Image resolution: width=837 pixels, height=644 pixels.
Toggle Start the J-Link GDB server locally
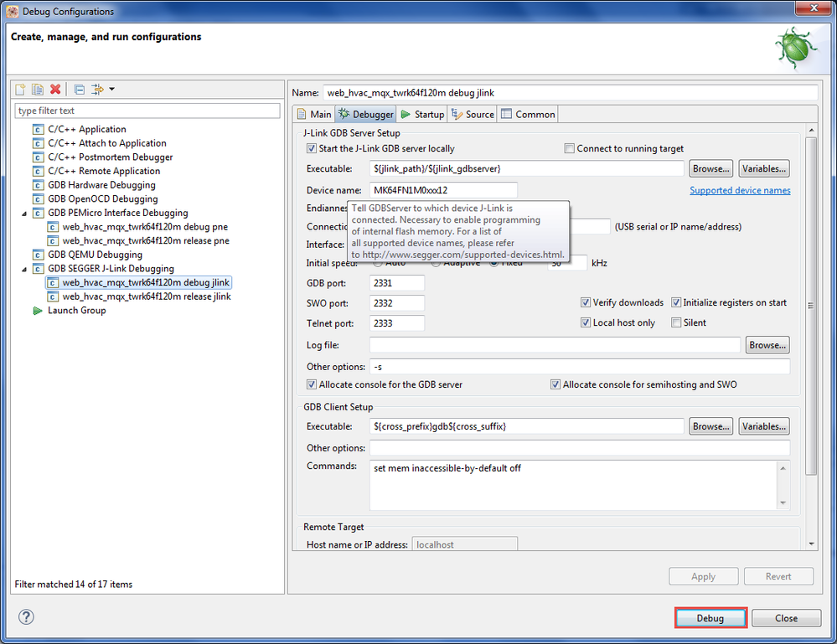click(x=311, y=148)
